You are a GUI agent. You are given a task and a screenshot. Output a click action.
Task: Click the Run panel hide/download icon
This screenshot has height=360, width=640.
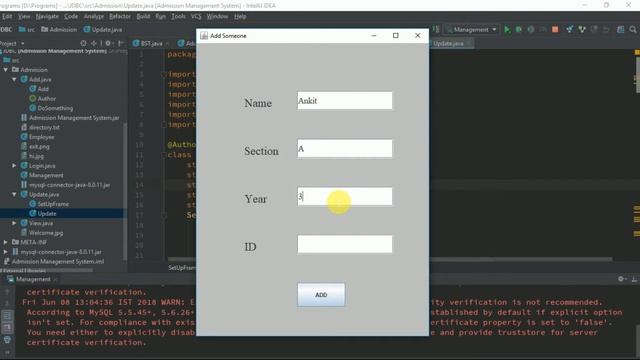(x=634, y=279)
